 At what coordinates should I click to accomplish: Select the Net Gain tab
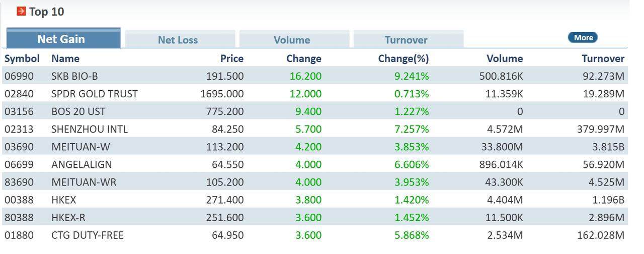point(61,39)
